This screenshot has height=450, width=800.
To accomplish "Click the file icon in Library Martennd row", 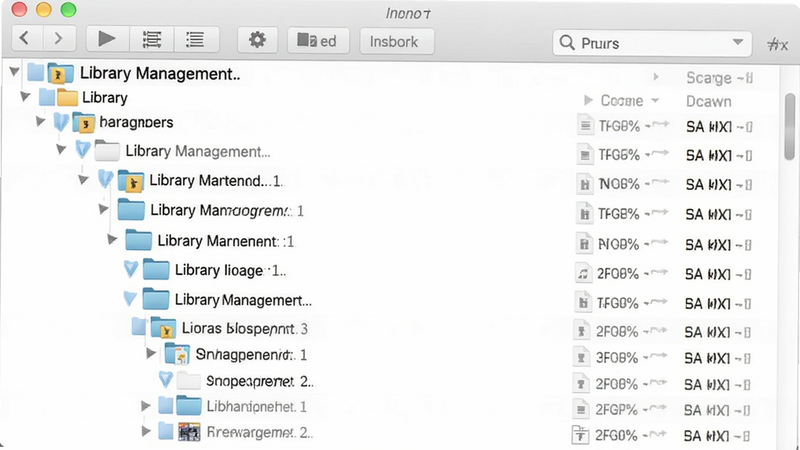I will [584, 184].
